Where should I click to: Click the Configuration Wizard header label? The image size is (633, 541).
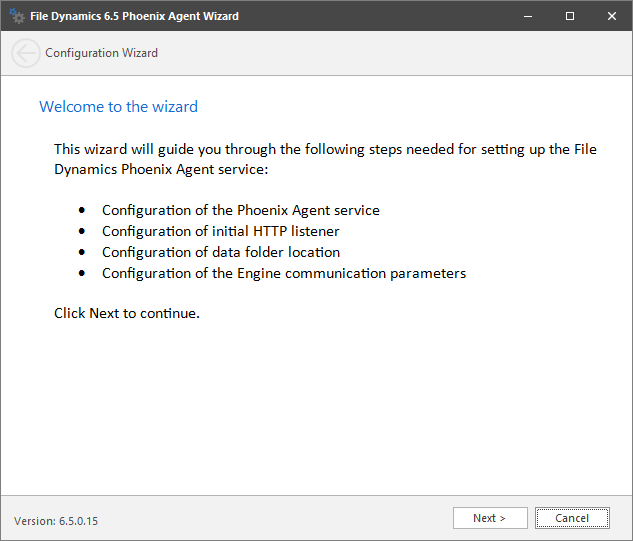coord(101,53)
